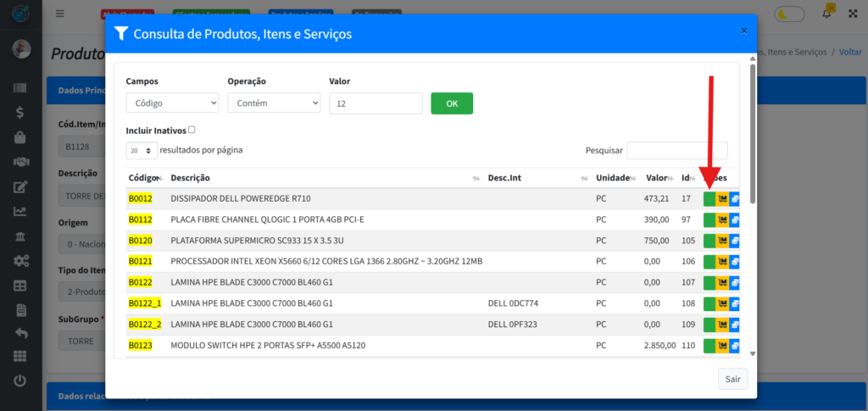Change the results per page selector
Viewport: 868px width, 411px height.
(x=141, y=150)
